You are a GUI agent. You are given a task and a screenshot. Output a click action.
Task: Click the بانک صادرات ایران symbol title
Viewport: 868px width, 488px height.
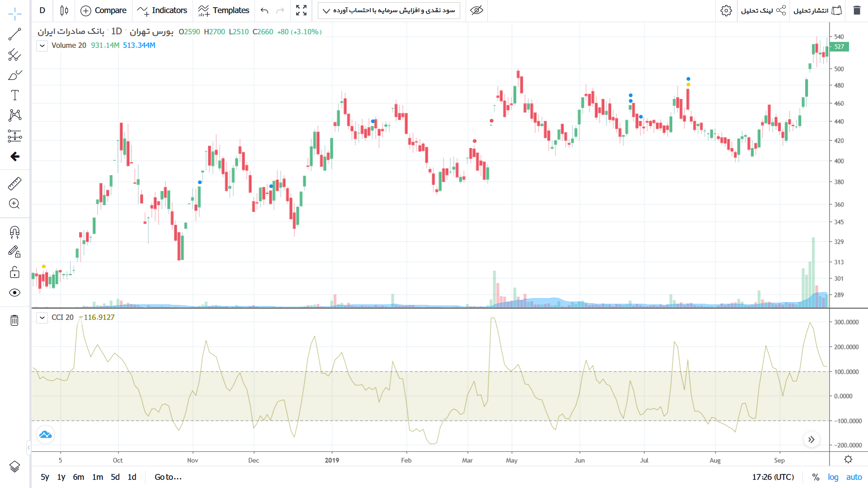pyautogui.click(x=71, y=32)
